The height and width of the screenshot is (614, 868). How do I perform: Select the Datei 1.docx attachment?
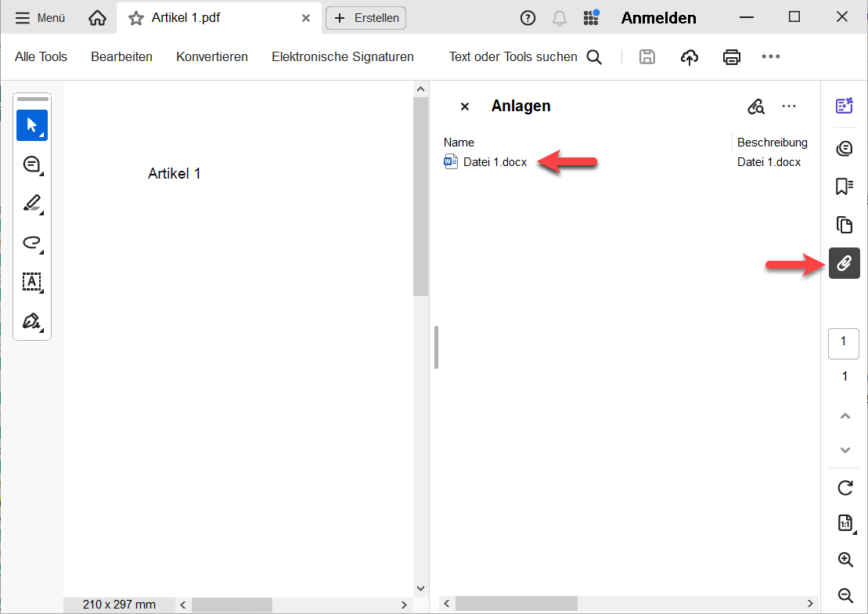point(495,162)
